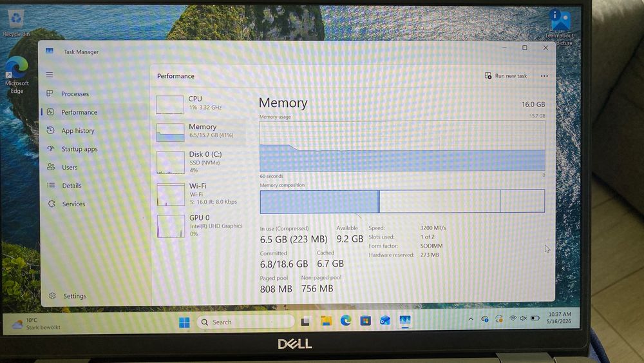The image size is (644, 363).
Task: Go to the Startup apps label
Action: coord(79,149)
